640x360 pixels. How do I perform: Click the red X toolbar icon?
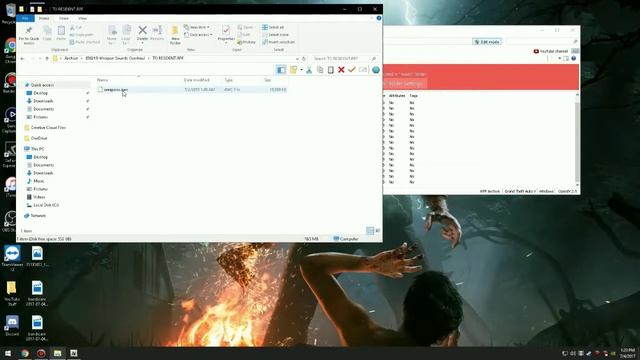point(341,70)
